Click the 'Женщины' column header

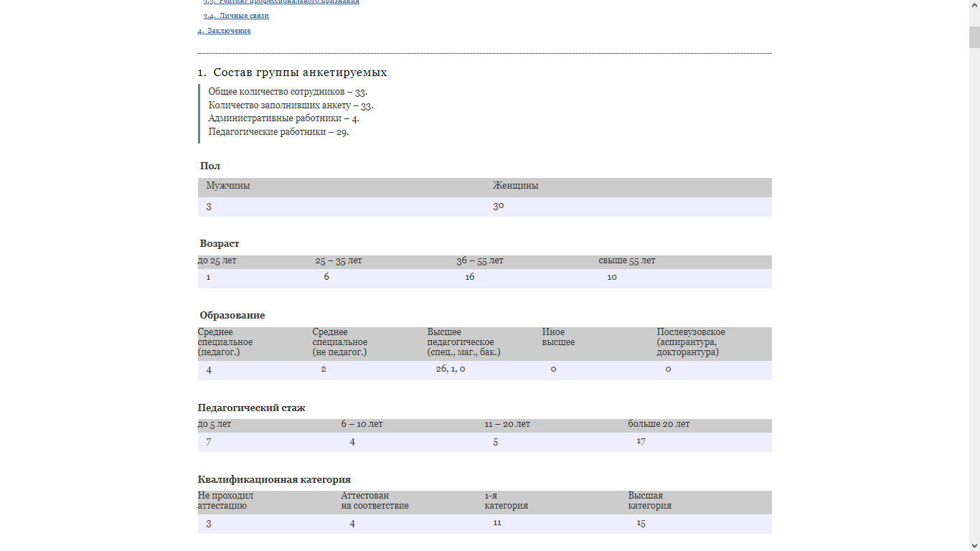(515, 186)
